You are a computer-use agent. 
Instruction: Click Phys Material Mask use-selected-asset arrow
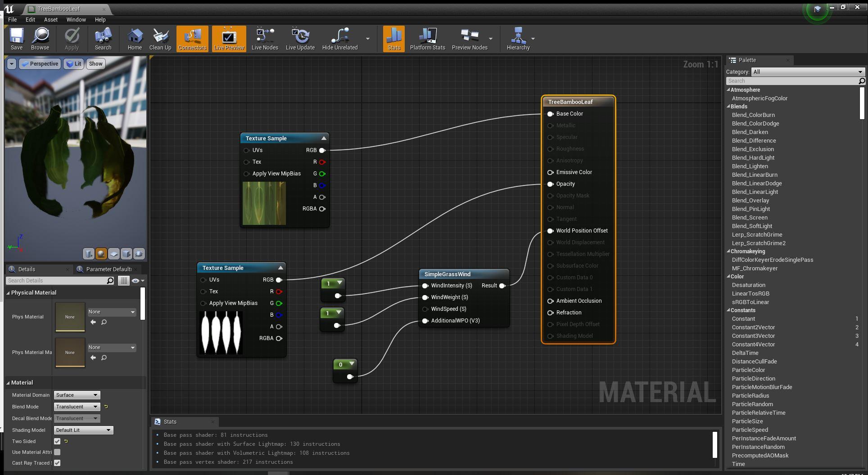pos(93,358)
